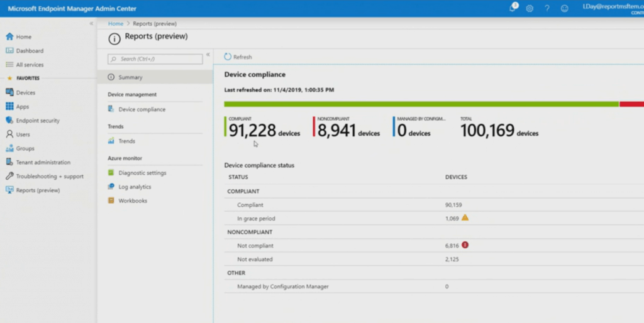The image size is (644, 323).
Task: Click the 91,228 compliant devices tile
Action: (x=262, y=127)
